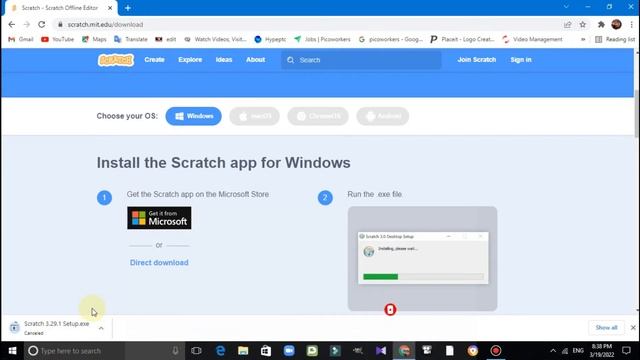The image size is (640, 360).
Task: Click the Join Scratch link
Action: (x=476, y=60)
